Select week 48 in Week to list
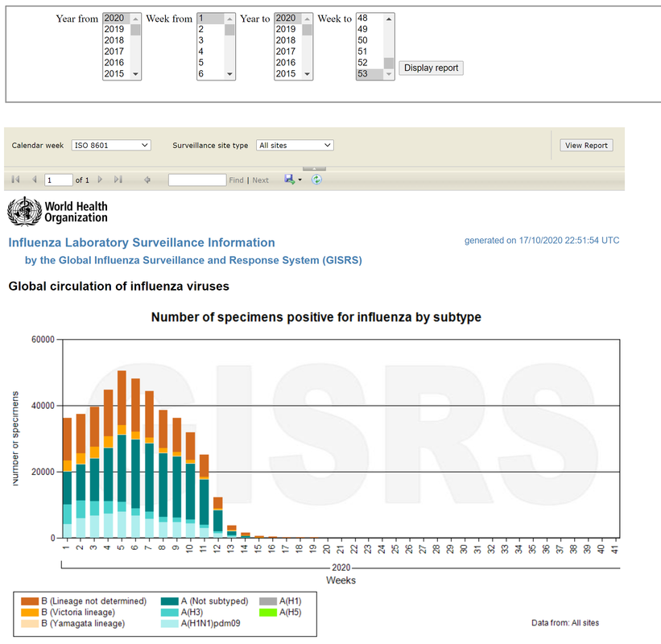The image size is (661, 644). click(x=370, y=19)
